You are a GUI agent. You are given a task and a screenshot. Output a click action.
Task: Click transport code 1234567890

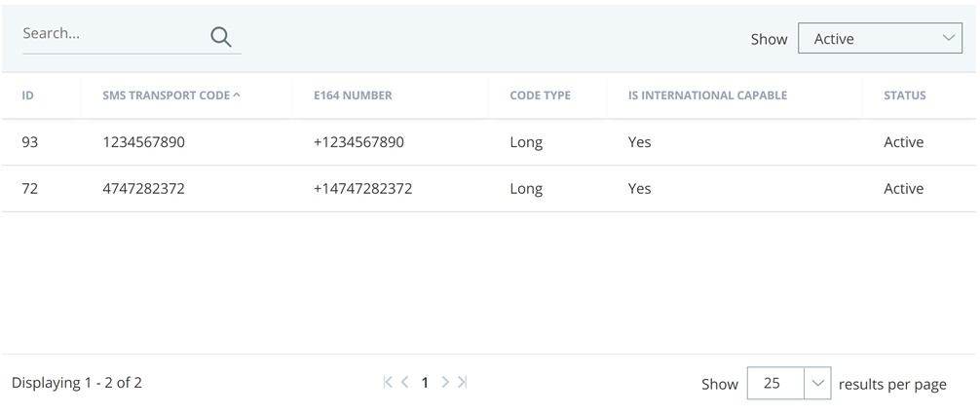pyautogui.click(x=144, y=142)
